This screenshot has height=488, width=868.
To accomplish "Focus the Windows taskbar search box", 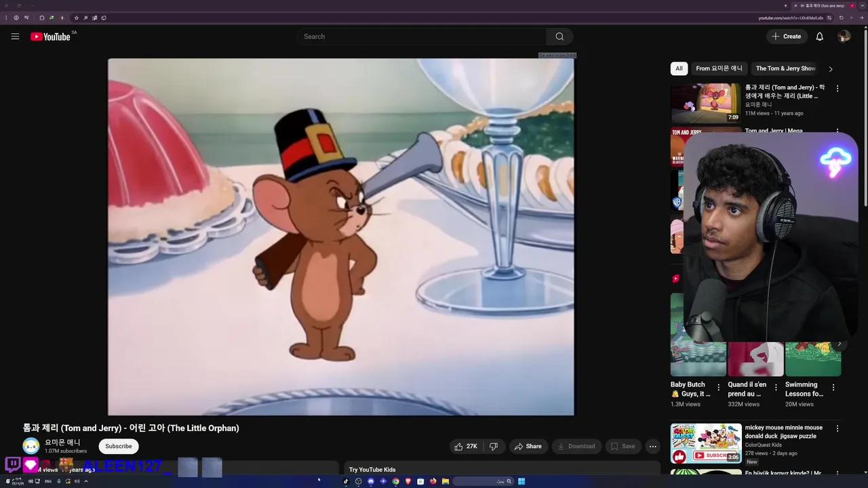I will [483, 481].
